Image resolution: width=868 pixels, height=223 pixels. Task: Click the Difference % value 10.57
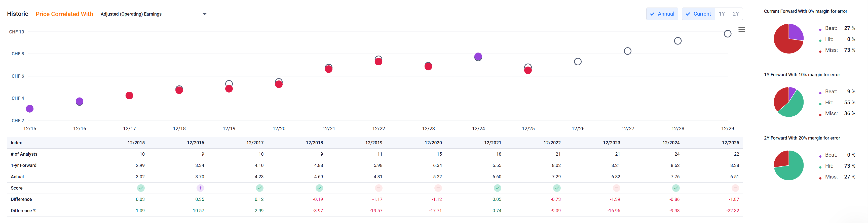pos(199,210)
